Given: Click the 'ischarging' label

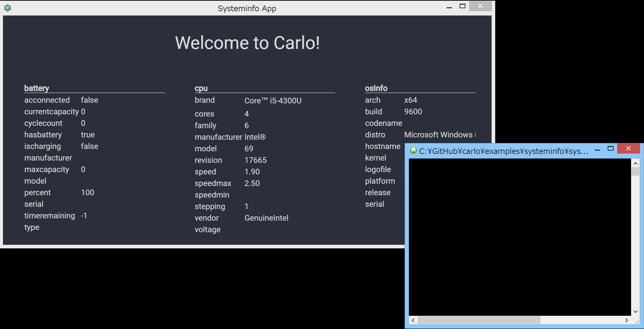Looking at the screenshot, I should (x=43, y=146).
